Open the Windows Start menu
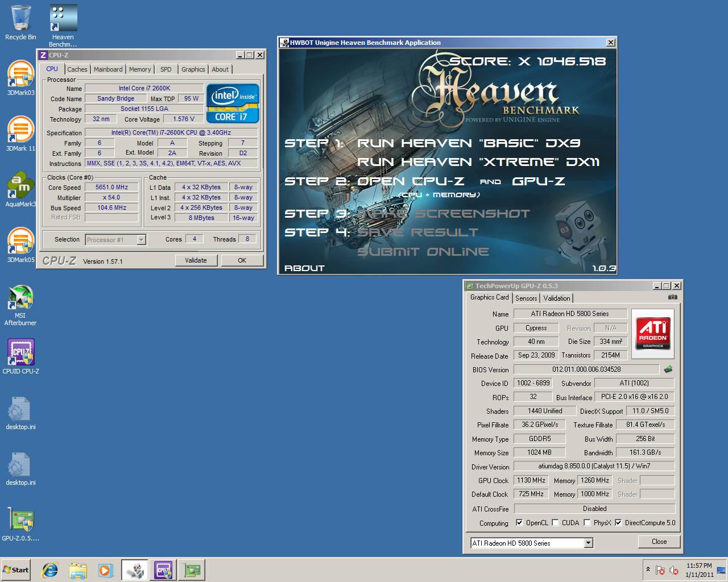Image resolution: width=728 pixels, height=582 pixels. click(x=15, y=570)
